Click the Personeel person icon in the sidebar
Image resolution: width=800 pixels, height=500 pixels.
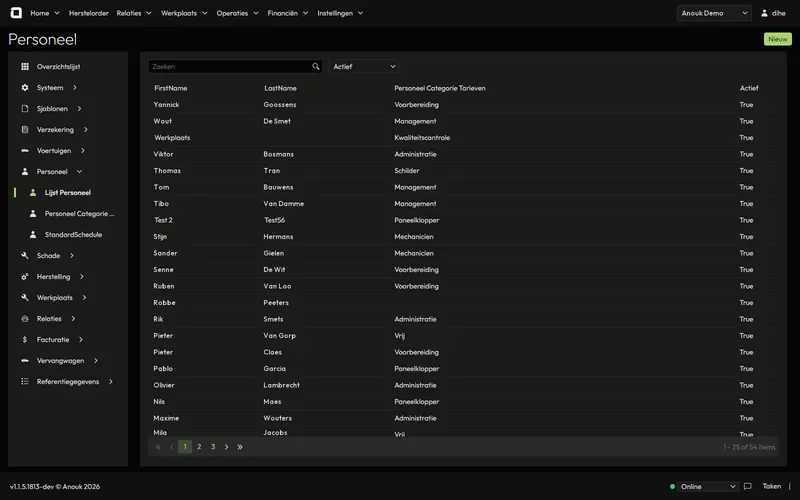coord(24,171)
